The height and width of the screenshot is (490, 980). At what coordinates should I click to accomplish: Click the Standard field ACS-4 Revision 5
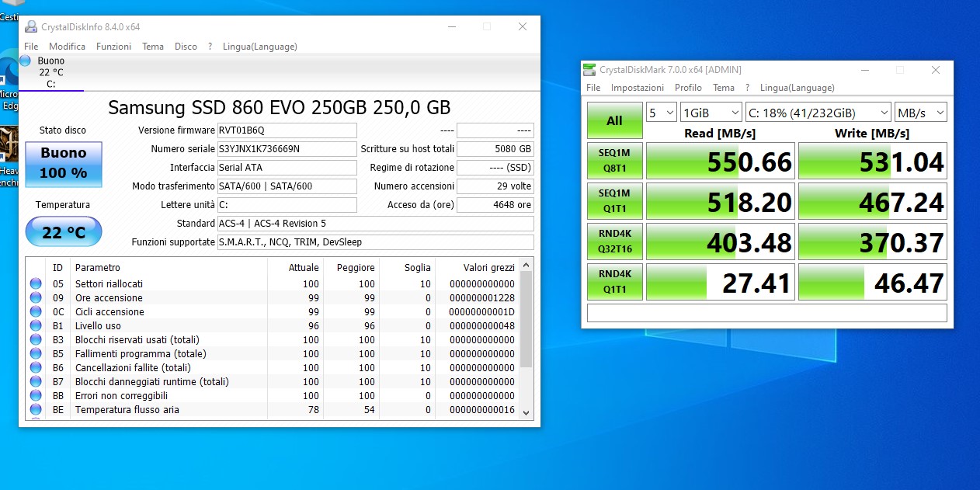tap(375, 223)
